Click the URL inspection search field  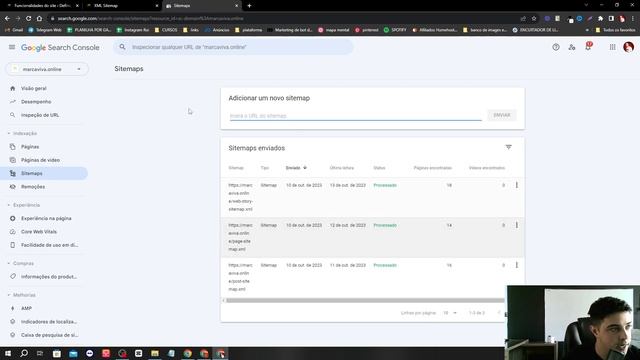[233, 47]
